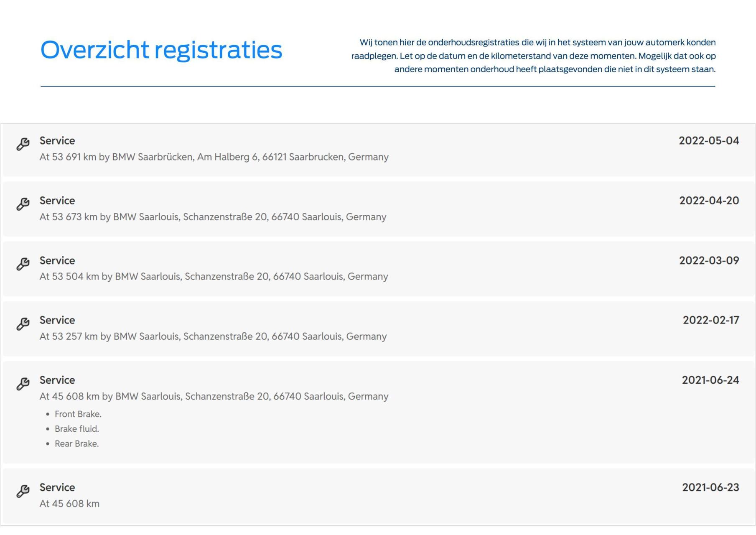Viewport: 756px width, 535px height.
Task: Select the 2021-06-23 date label
Action: click(x=710, y=487)
